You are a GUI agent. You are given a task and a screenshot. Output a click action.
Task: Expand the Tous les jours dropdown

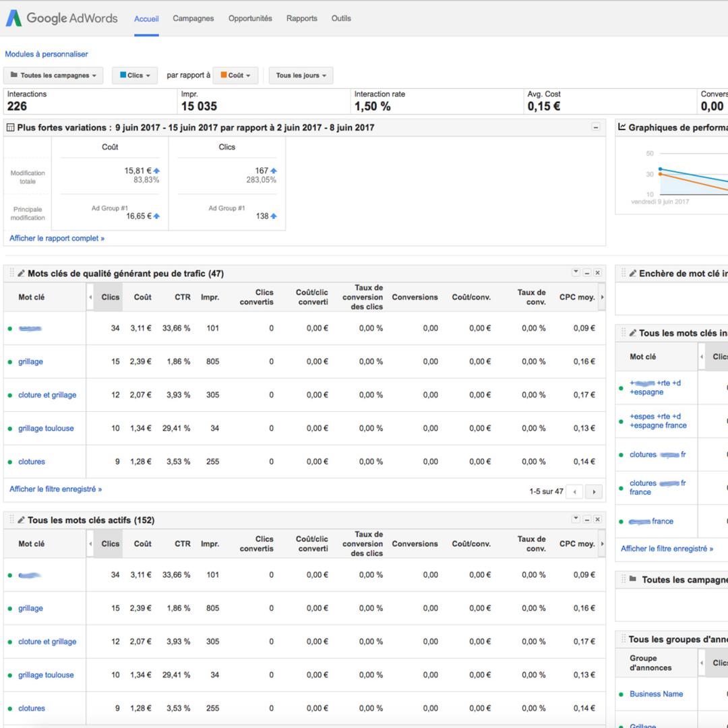(301, 75)
